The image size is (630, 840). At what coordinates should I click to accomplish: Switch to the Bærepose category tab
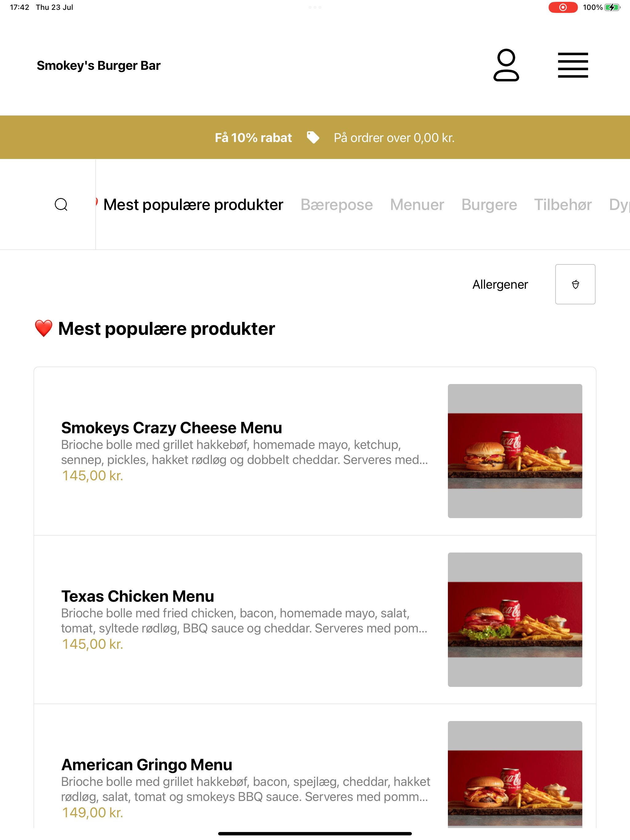pyautogui.click(x=337, y=205)
